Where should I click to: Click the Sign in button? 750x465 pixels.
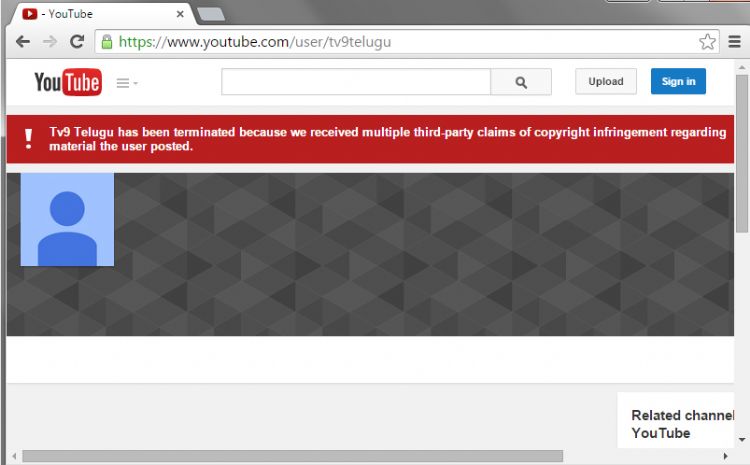pyautogui.click(x=678, y=82)
